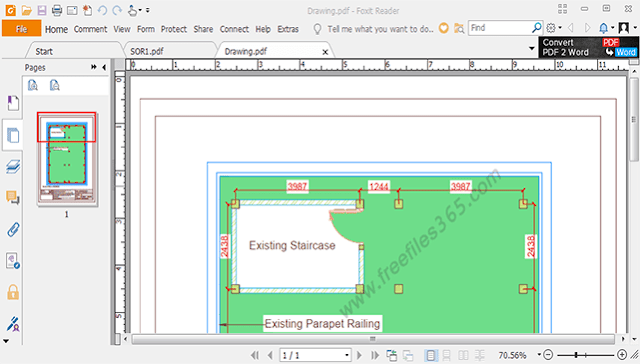Open the Comment ribbon tab
The height and width of the screenshot is (364, 640).
[x=90, y=29]
